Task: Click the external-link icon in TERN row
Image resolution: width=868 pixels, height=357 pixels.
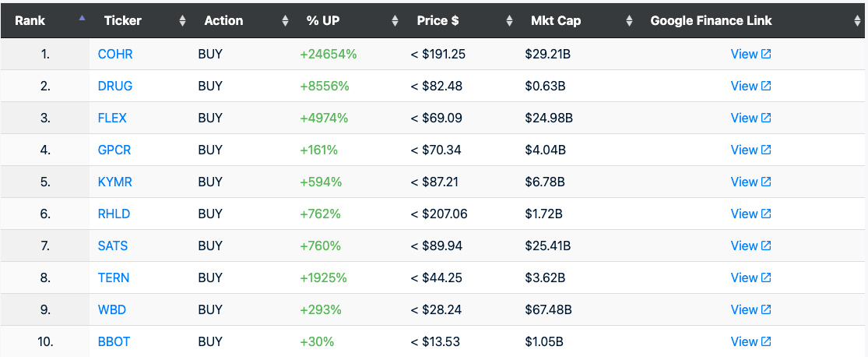Action: point(766,277)
